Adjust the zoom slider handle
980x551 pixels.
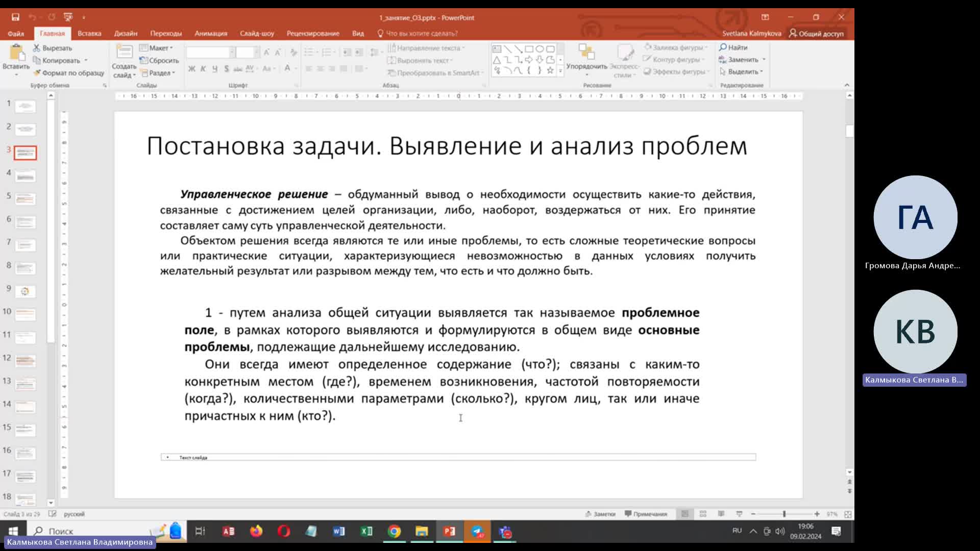tap(785, 514)
